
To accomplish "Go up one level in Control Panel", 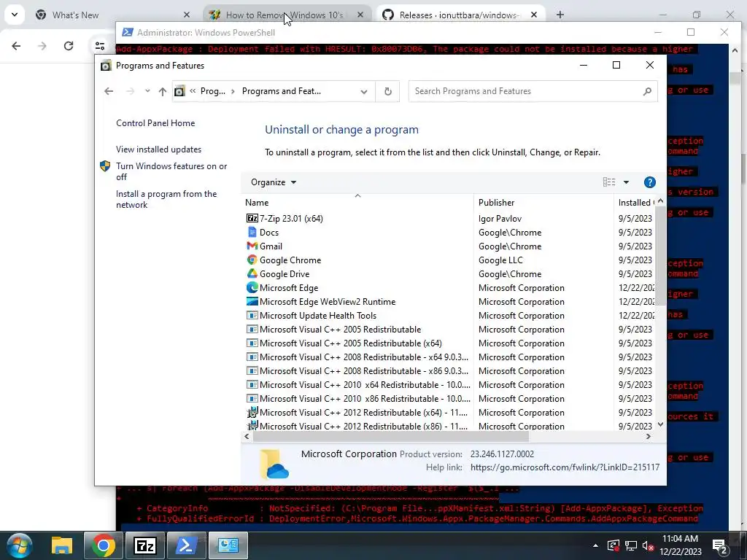I will click(x=163, y=91).
